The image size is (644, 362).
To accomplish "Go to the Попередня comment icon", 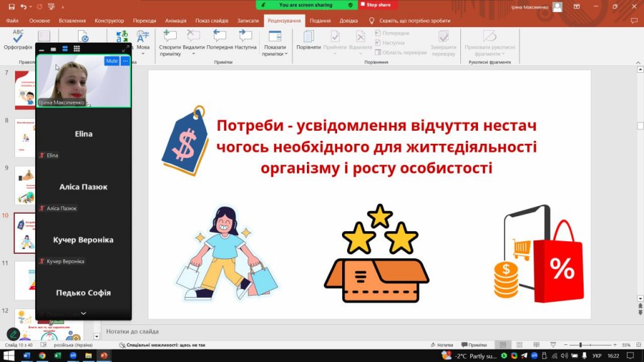I will point(219,36).
